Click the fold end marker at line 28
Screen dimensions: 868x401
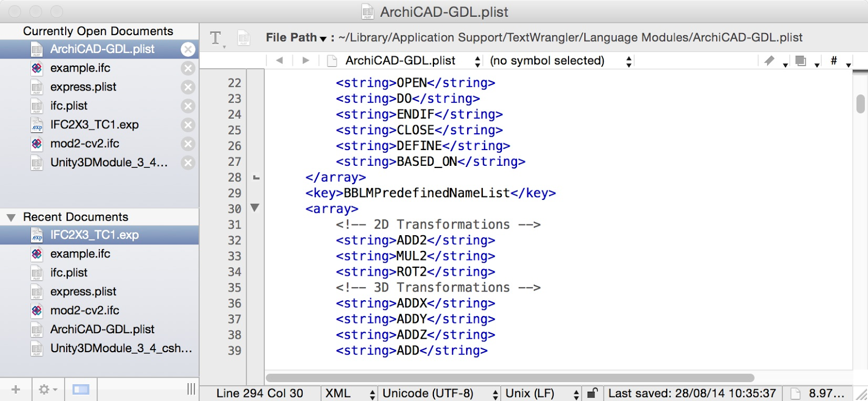pyautogui.click(x=256, y=177)
